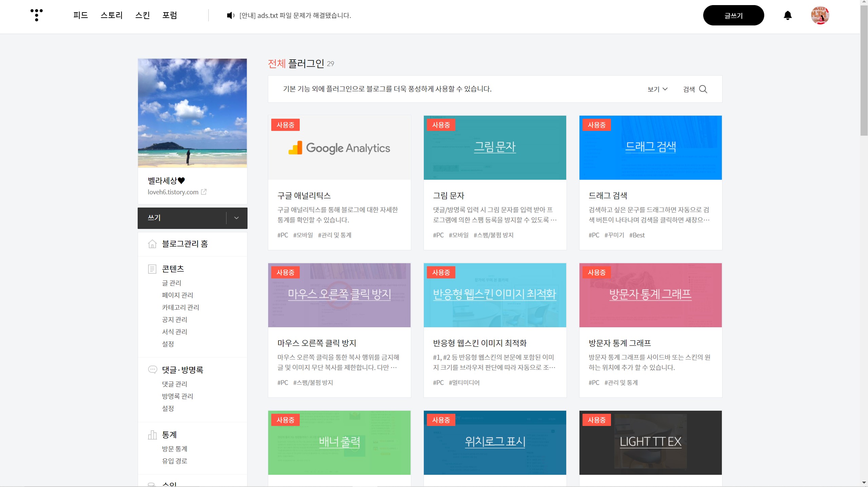The image size is (868, 487).
Task: Click the blog beach profile image
Action: click(x=192, y=113)
